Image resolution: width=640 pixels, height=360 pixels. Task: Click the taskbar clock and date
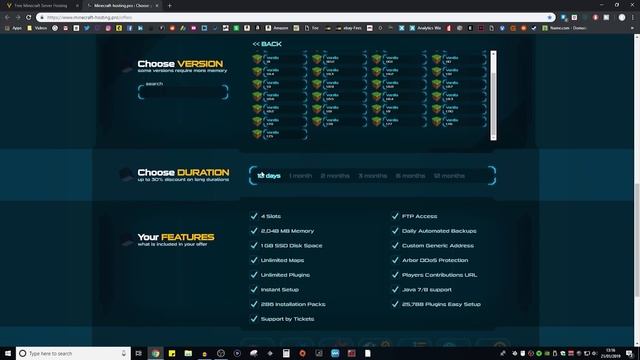coord(611,353)
